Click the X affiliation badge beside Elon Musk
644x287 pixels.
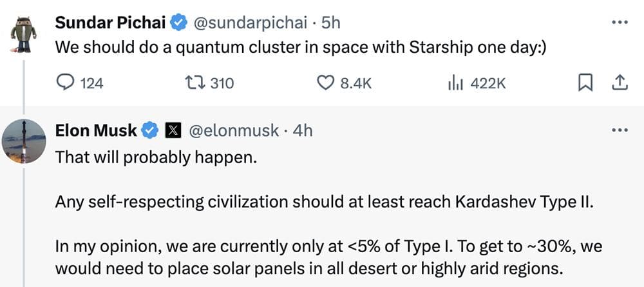tap(173, 130)
